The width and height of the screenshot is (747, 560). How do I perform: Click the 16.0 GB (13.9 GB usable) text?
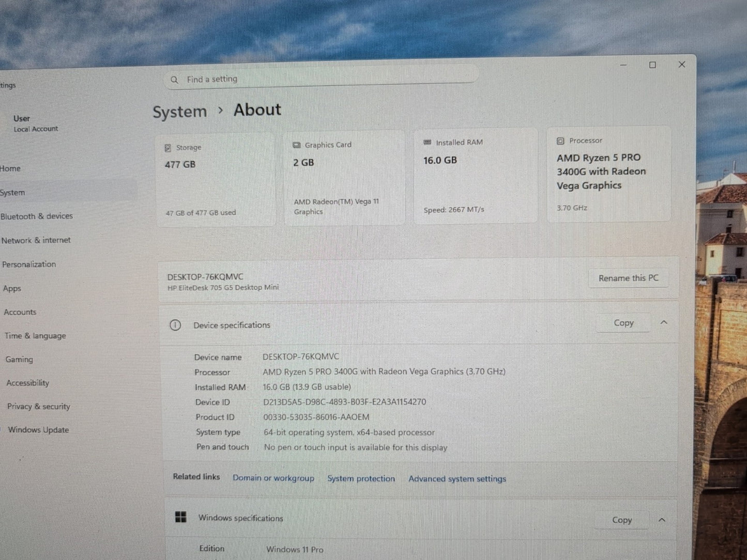click(x=307, y=387)
